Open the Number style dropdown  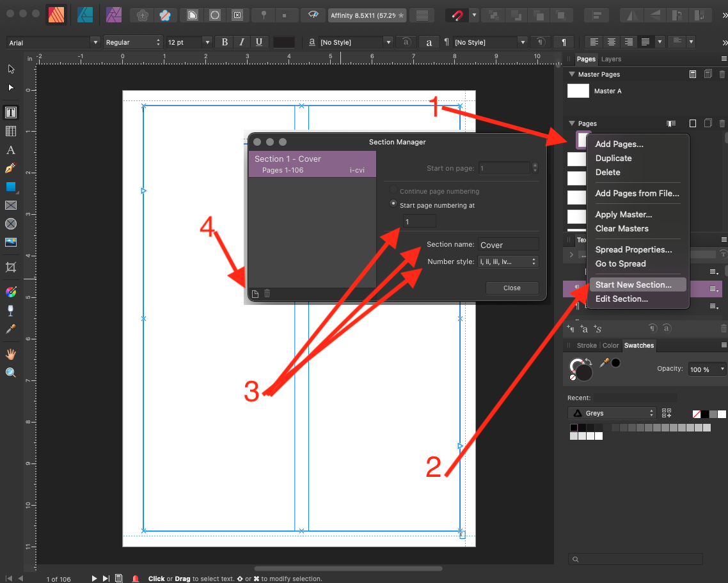(508, 261)
